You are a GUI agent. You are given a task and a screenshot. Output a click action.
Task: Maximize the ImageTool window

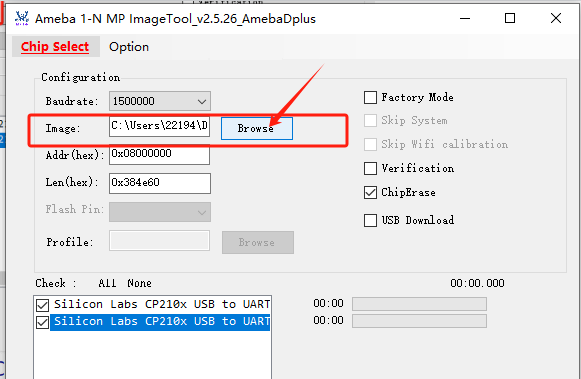(510, 18)
